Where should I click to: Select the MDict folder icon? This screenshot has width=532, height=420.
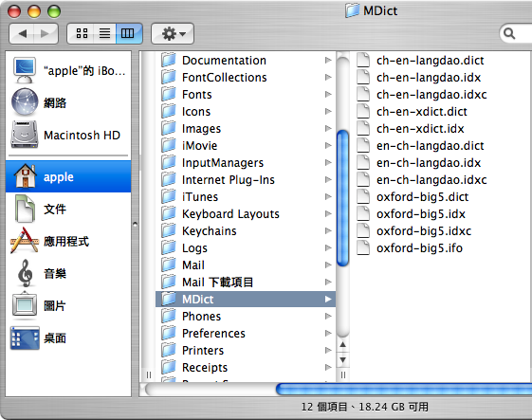coord(169,299)
